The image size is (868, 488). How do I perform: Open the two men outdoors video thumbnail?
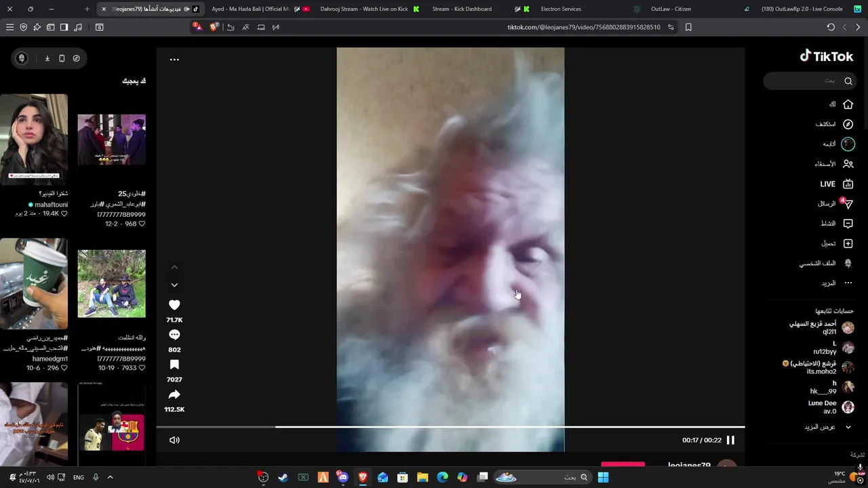point(111,283)
